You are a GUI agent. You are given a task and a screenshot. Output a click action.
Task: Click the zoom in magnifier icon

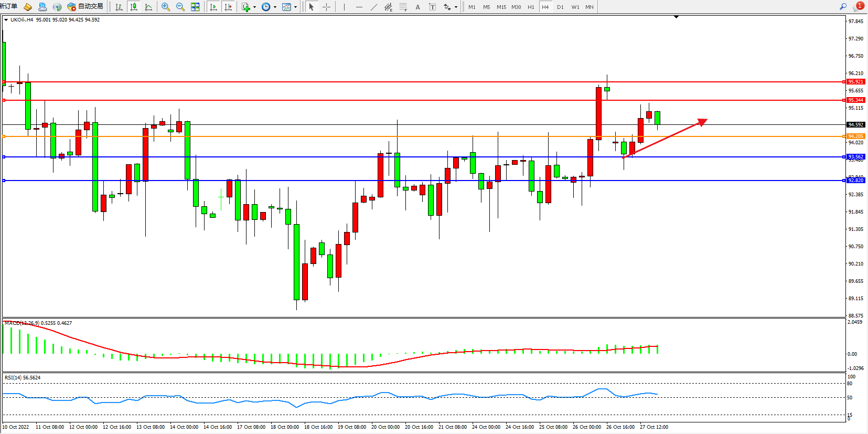(x=166, y=7)
